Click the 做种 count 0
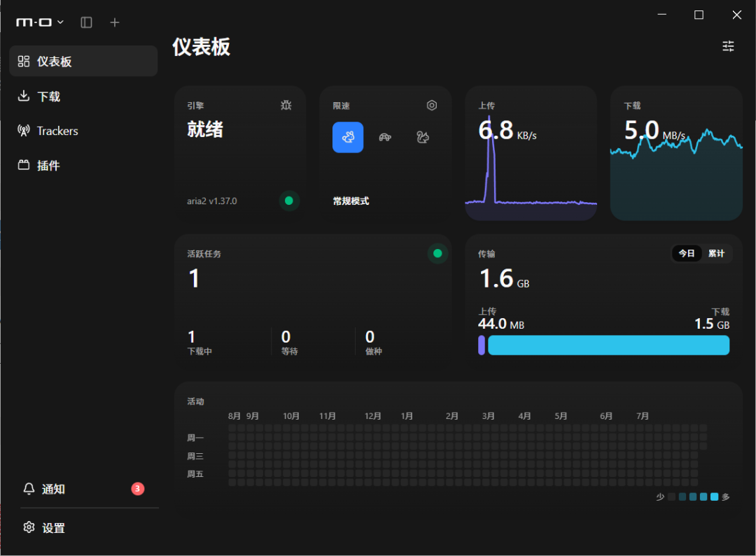The width and height of the screenshot is (756, 556). tap(370, 336)
